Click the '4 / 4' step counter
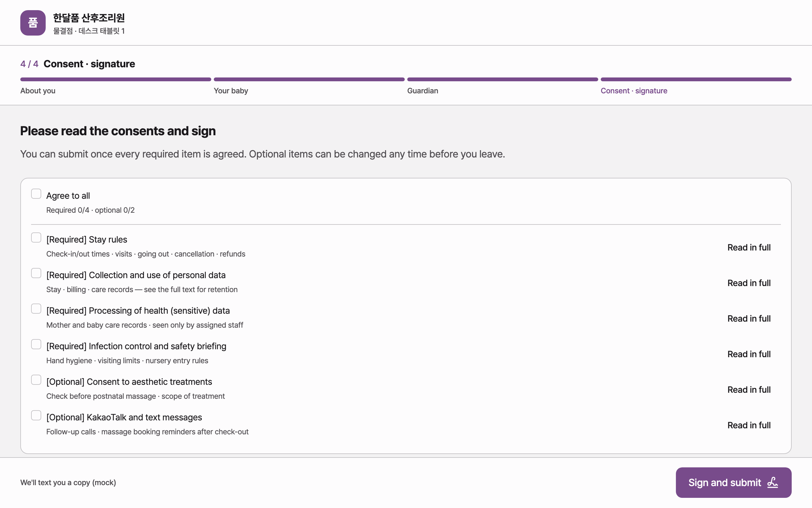This screenshot has height=508, width=812. 29,64
